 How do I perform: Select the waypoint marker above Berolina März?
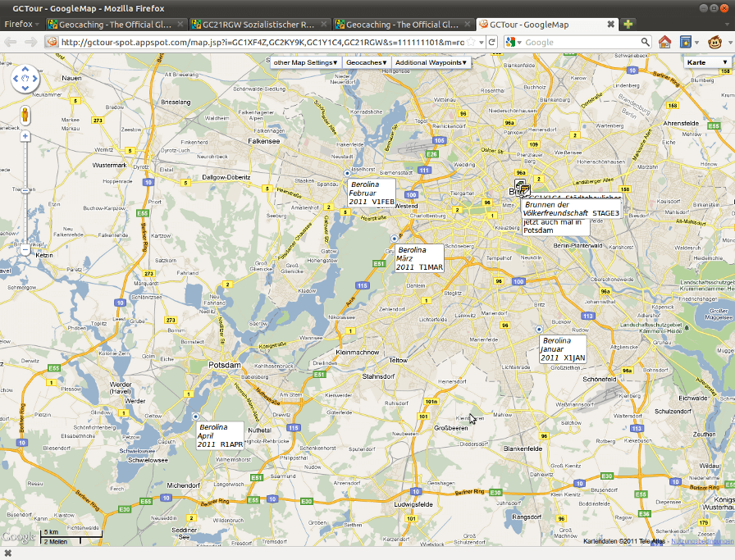coord(395,239)
